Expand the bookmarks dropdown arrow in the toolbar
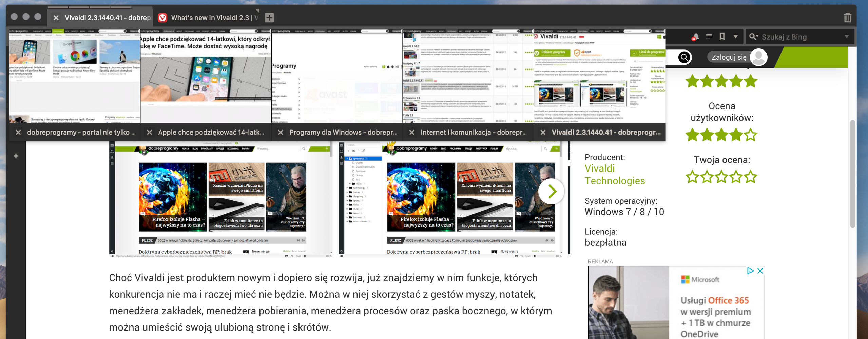 [735, 36]
